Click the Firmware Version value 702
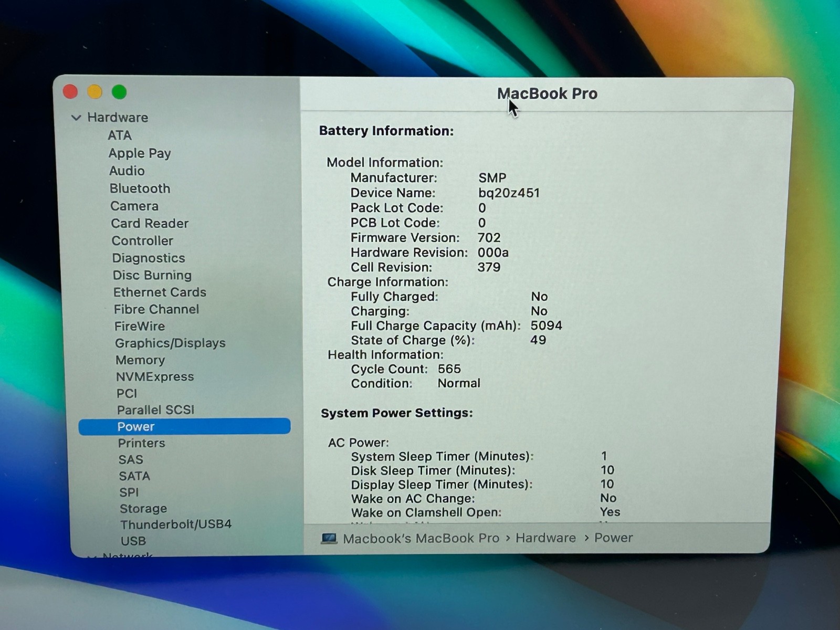This screenshot has height=630, width=840. tap(489, 237)
